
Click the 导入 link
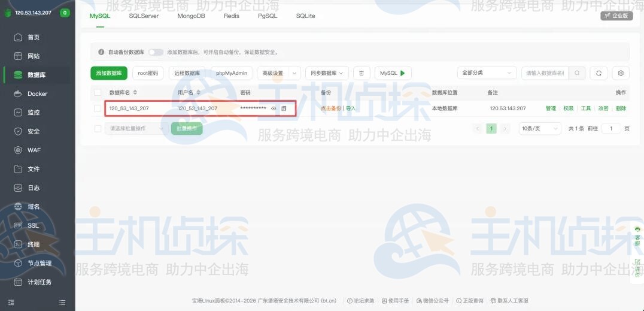[x=351, y=108]
